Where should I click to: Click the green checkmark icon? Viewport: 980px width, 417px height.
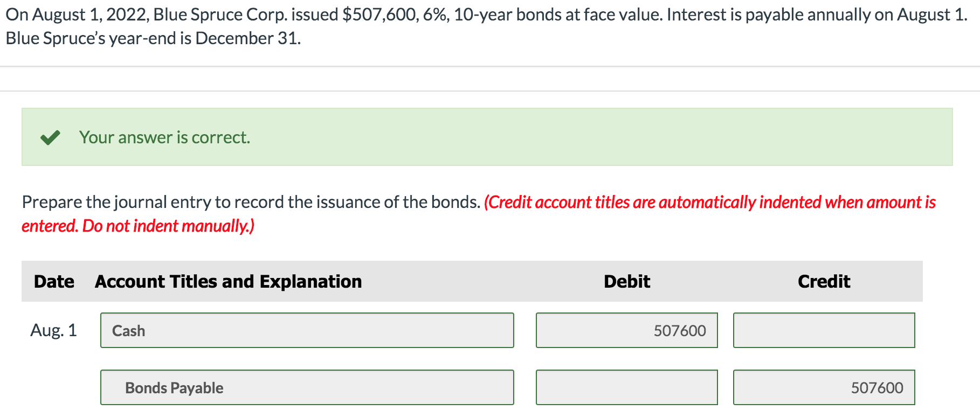pos(50,137)
